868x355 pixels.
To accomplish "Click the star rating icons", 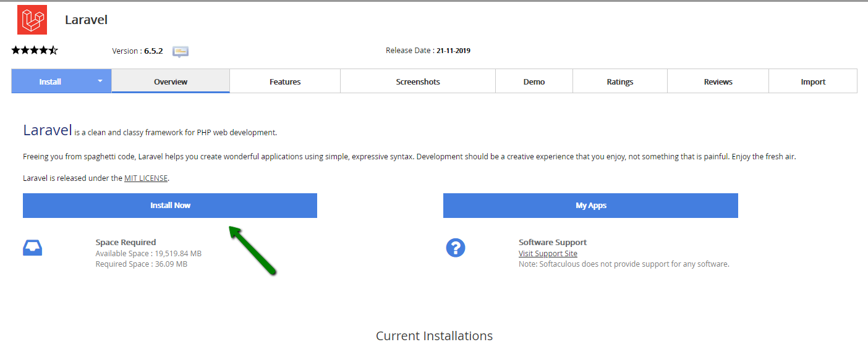I will pyautogui.click(x=35, y=51).
